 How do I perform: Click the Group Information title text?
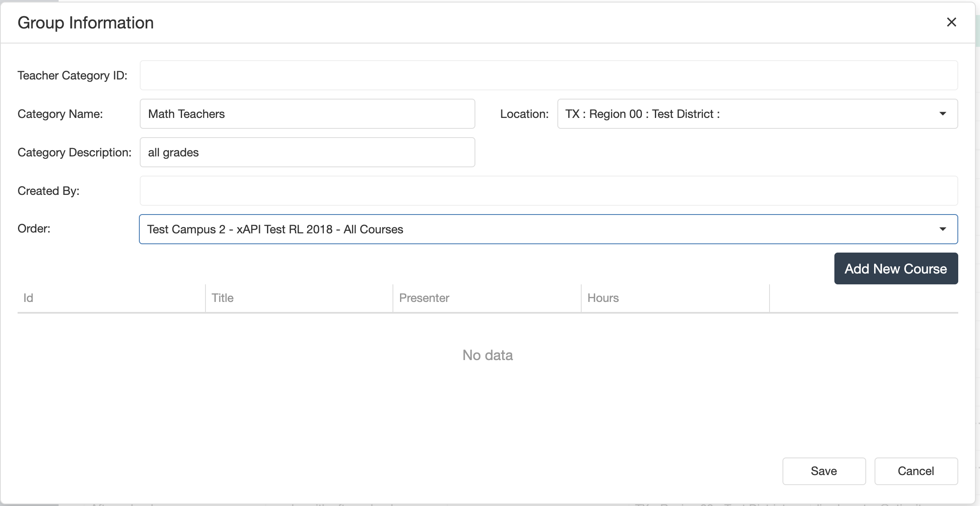point(86,23)
